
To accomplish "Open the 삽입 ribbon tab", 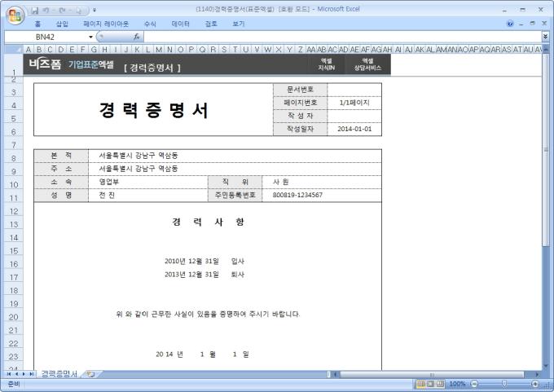I will click(62, 24).
